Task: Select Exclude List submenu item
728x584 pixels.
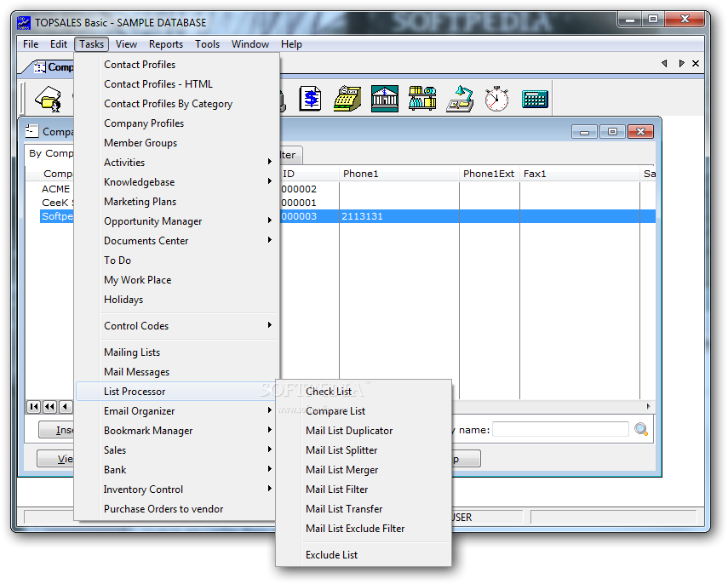Action: pyautogui.click(x=364, y=555)
